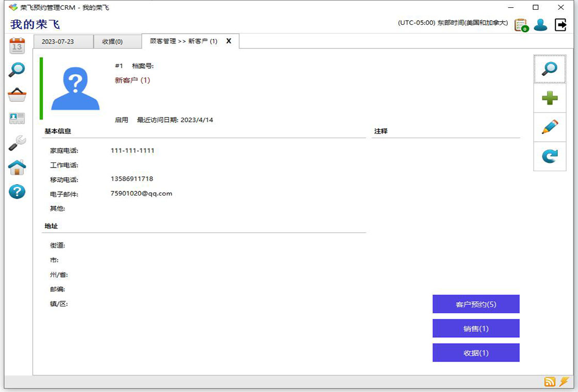Click the 州/省 province label

59,275
